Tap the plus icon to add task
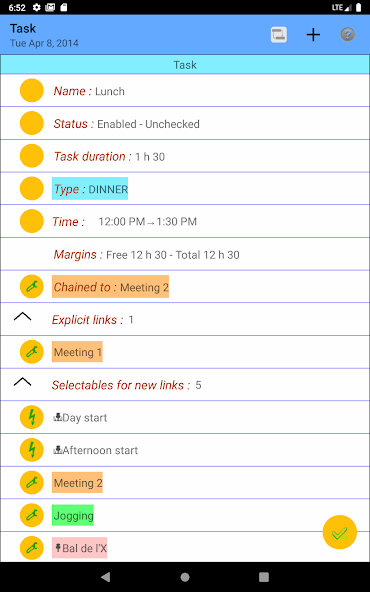Image resolution: width=370 pixels, height=592 pixels. click(313, 35)
